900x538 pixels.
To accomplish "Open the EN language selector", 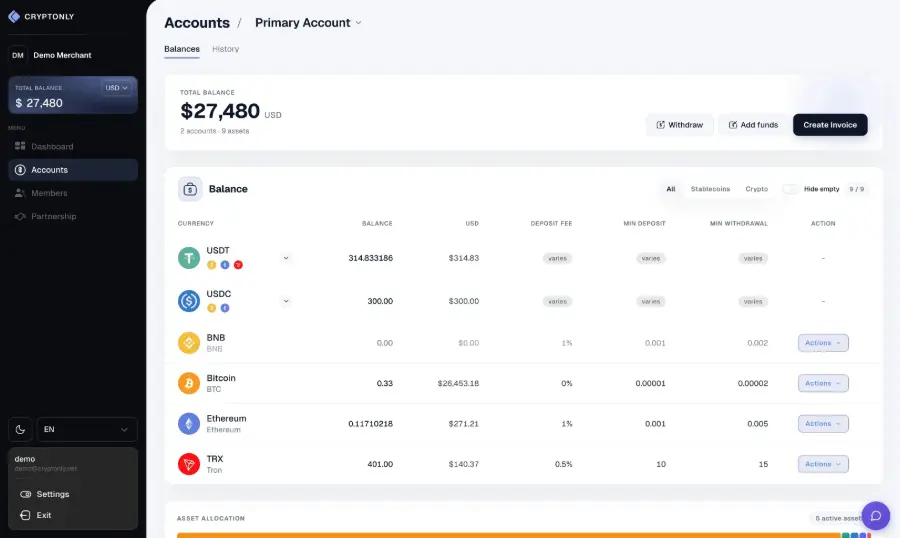I will (87, 429).
